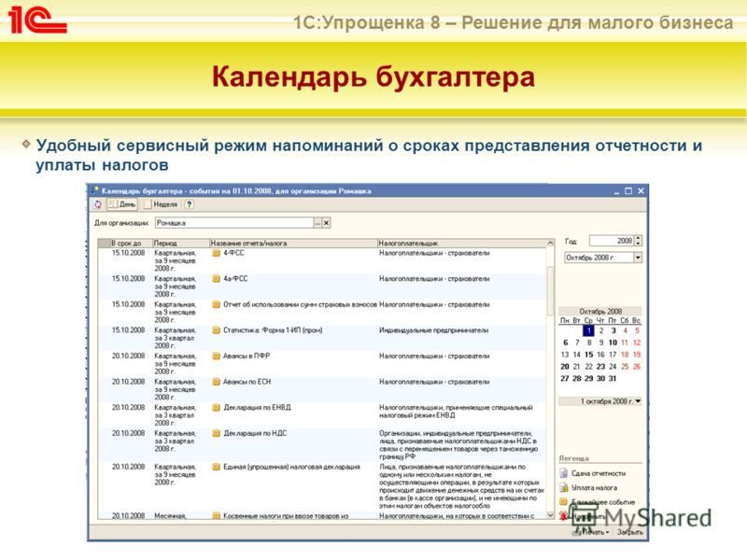The width and height of the screenshot is (747, 560).
Task: Click the 4а-ФСС report icon
Action: (216, 278)
